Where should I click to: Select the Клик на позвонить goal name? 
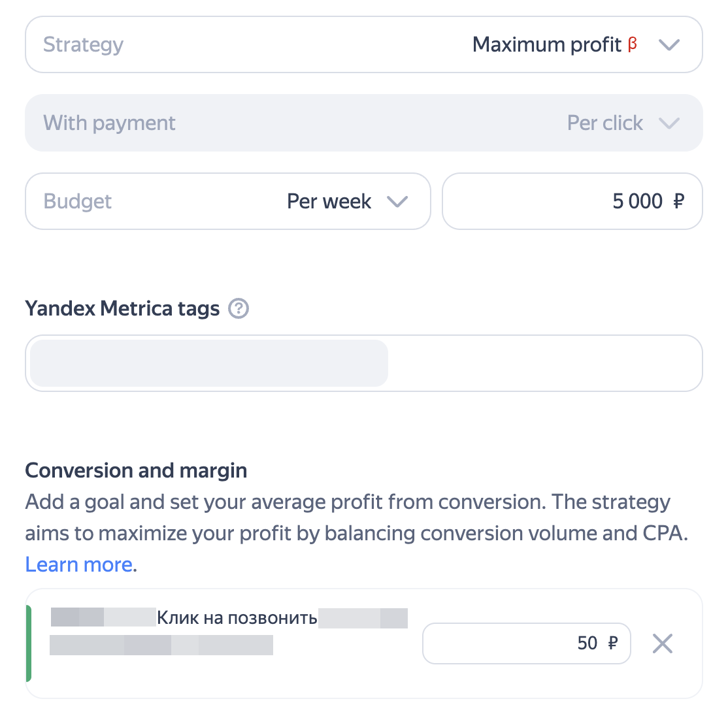(237, 618)
